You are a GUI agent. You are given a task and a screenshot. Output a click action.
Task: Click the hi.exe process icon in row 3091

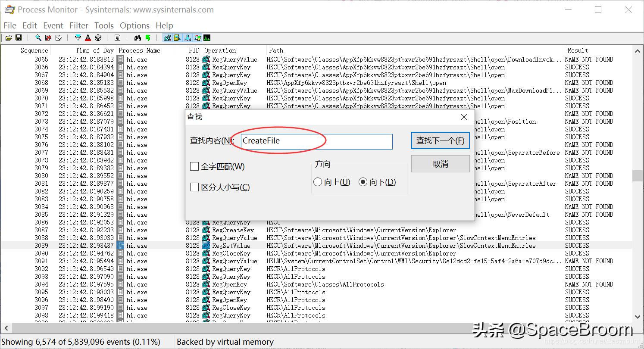121,261
